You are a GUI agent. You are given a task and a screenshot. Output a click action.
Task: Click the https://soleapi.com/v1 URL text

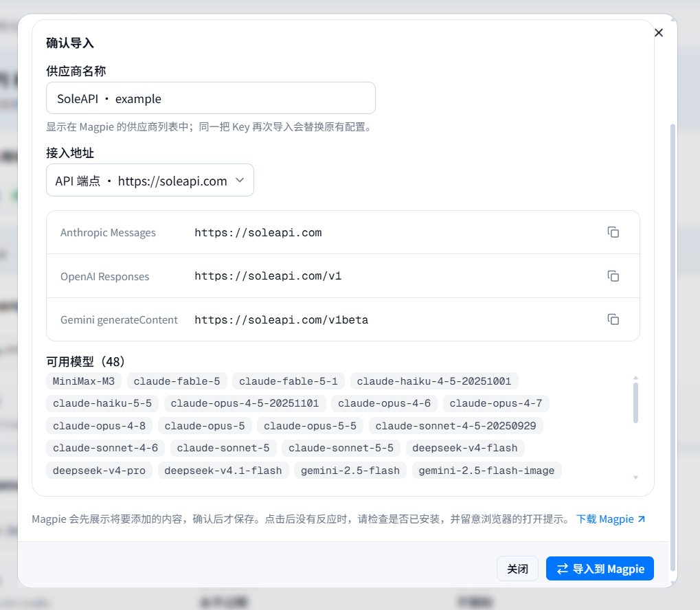tap(268, 276)
